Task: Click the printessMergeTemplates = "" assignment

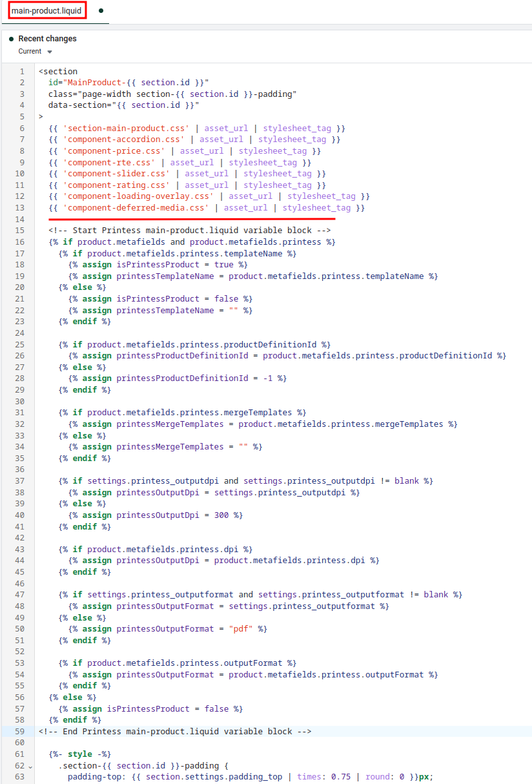Action: [x=165, y=447]
